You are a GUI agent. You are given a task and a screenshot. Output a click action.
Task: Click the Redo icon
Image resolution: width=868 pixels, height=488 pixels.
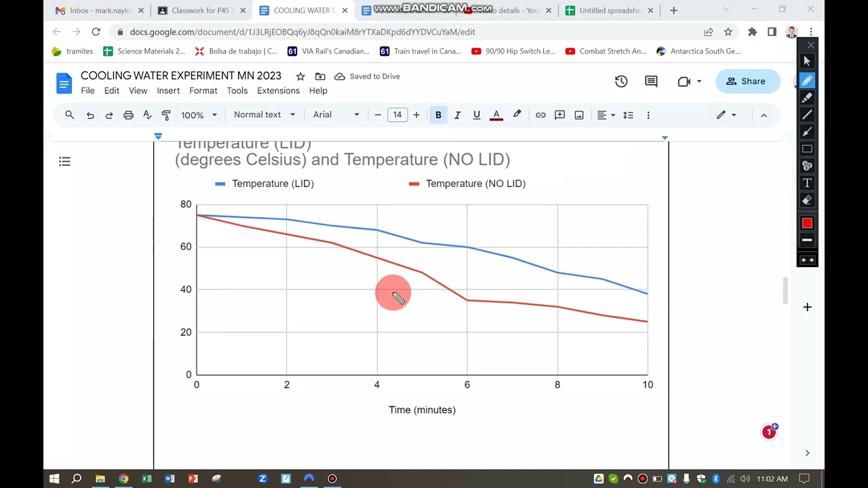[x=109, y=115]
